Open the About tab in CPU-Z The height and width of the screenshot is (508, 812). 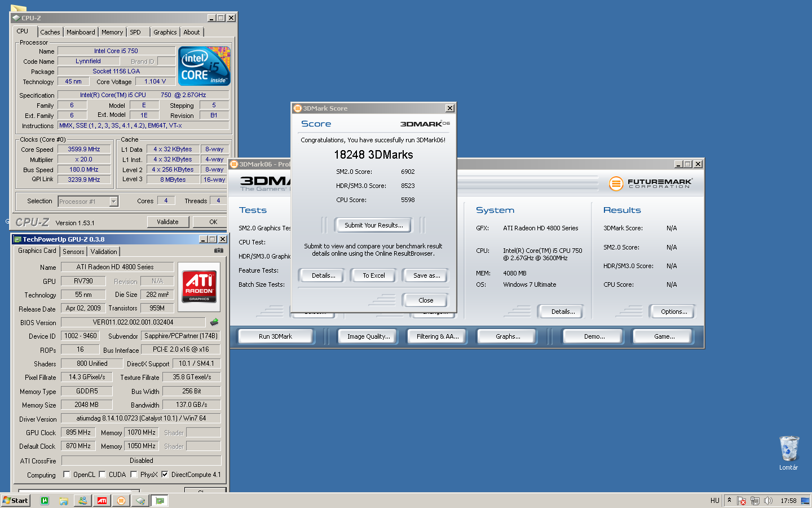pos(192,32)
